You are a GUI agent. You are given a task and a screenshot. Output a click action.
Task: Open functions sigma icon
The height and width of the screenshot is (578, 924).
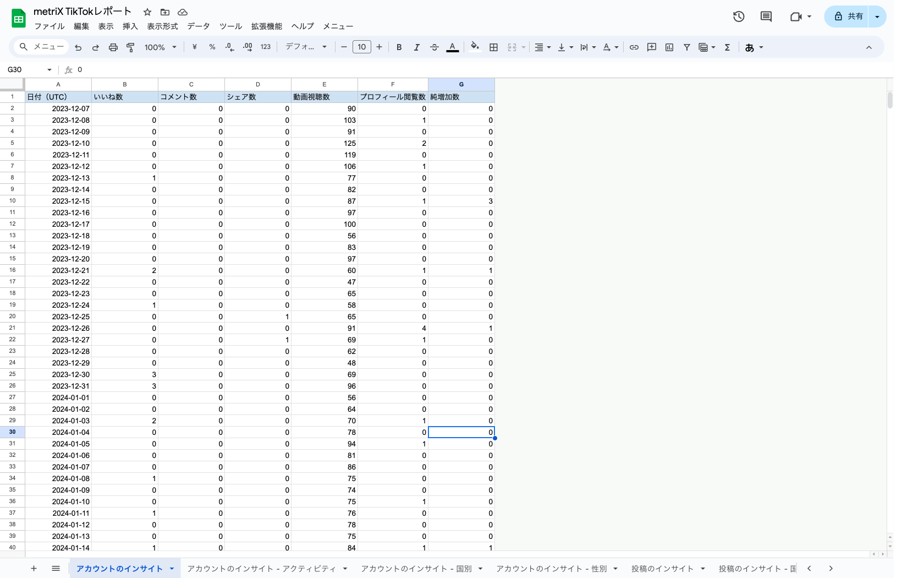coord(727,47)
